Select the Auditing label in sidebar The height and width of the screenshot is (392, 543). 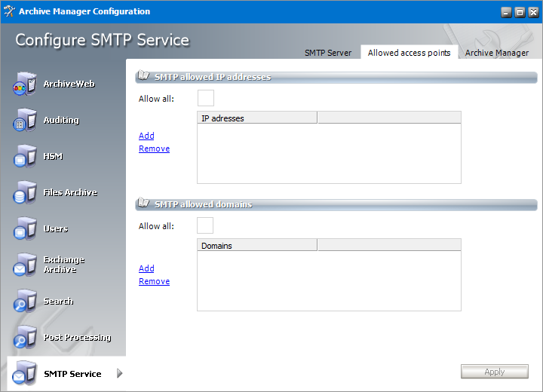61,120
